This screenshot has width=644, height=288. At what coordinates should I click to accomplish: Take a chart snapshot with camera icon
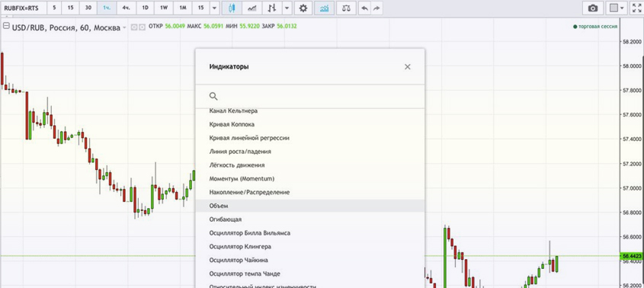click(x=593, y=8)
